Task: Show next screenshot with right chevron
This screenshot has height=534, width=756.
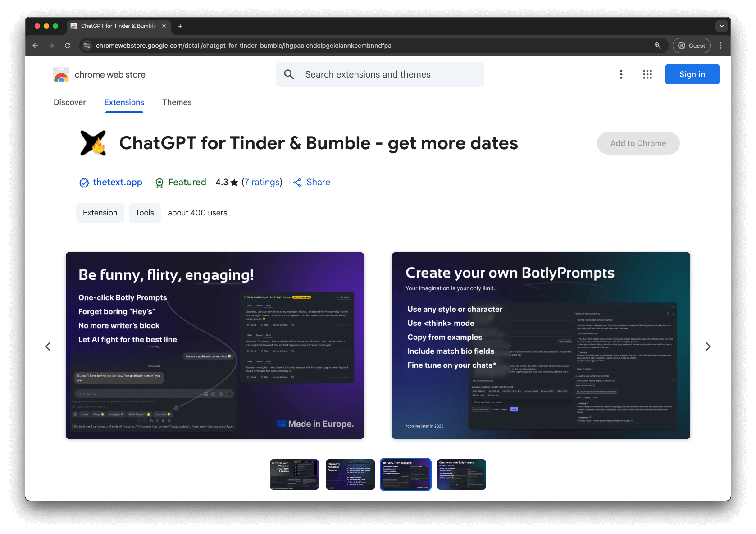Action: click(708, 347)
